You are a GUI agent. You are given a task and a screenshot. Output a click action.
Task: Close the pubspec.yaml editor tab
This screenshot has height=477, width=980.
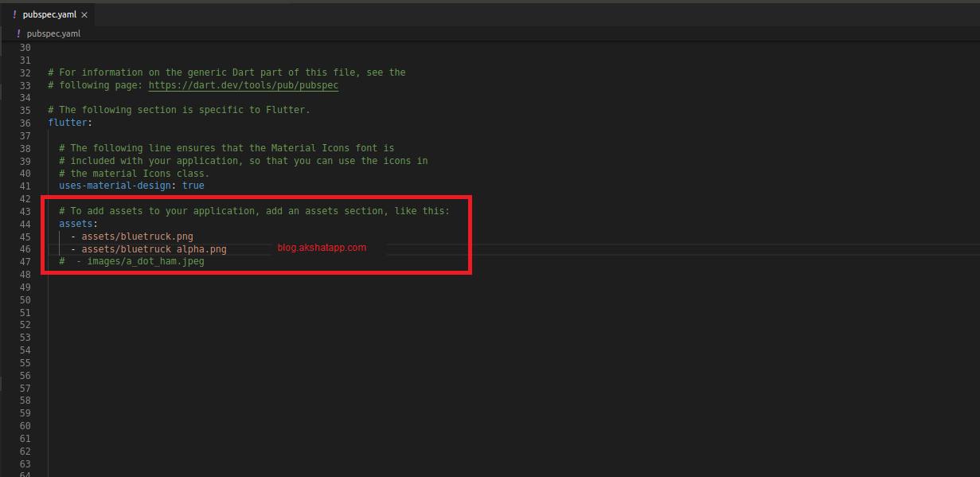[x=84, y=14]
